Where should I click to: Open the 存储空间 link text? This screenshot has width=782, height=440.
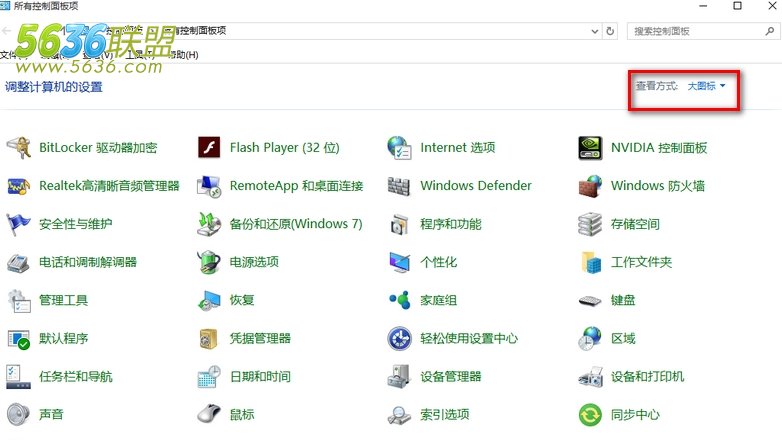pyautogui.click(x=635, y=224)
